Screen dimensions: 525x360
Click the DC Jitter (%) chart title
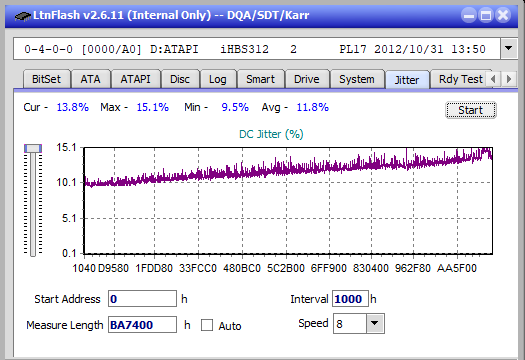tap(271, 134)
